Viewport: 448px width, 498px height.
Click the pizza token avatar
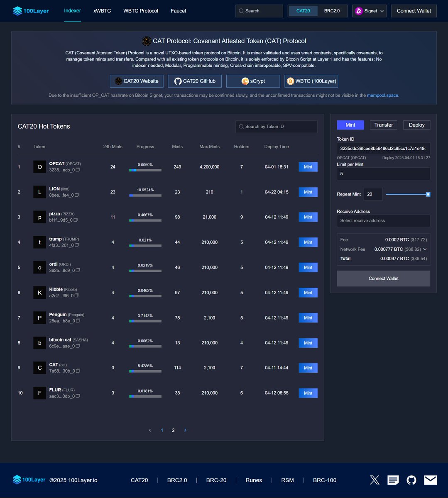point(40,217)
